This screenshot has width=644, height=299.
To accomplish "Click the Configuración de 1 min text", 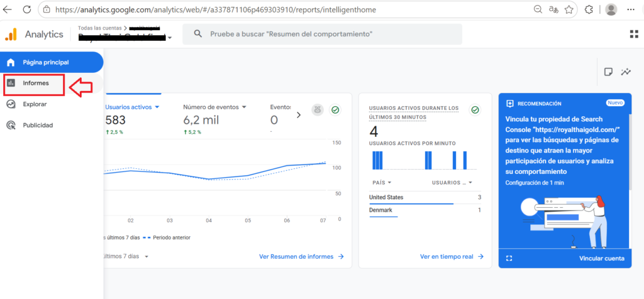I will tap(535, 183).
